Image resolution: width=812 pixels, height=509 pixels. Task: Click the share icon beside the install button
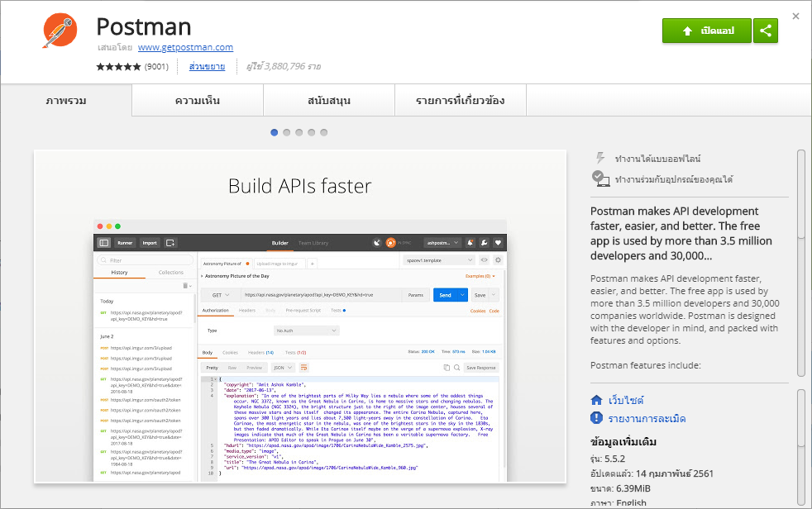[765, 31]
